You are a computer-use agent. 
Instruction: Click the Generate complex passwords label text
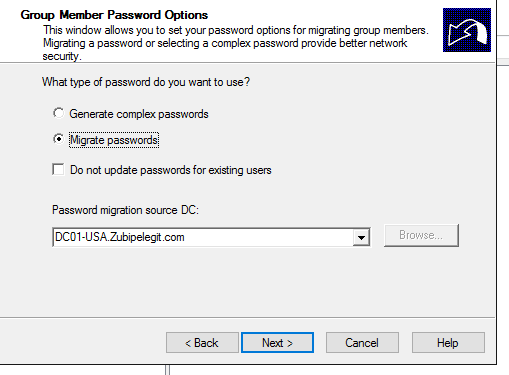coord(139,114)
